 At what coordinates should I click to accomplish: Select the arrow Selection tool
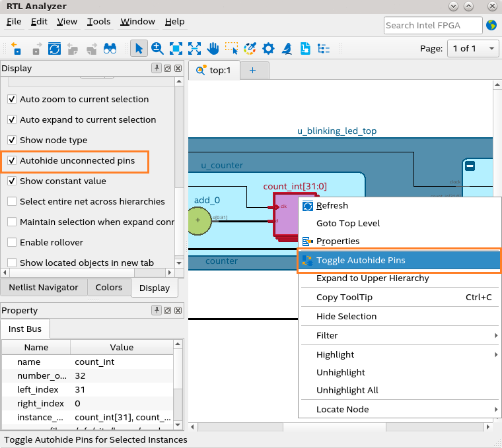click(139, 48)
